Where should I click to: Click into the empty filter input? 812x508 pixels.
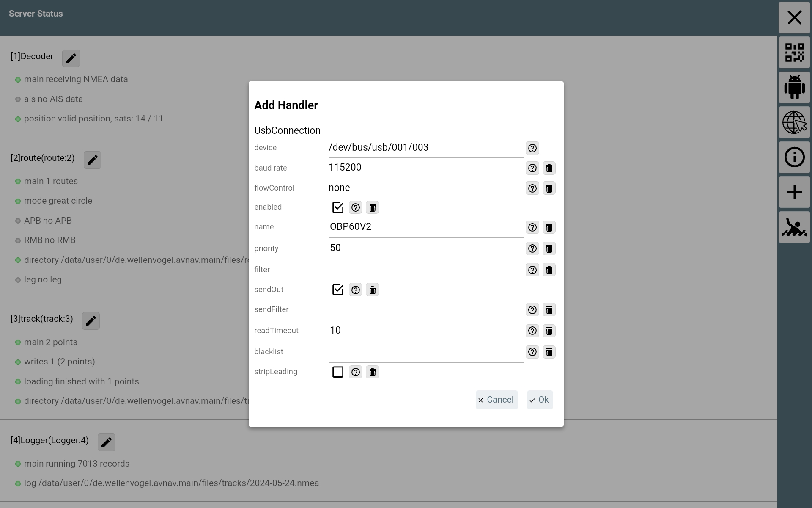click(x=426, y=269)
